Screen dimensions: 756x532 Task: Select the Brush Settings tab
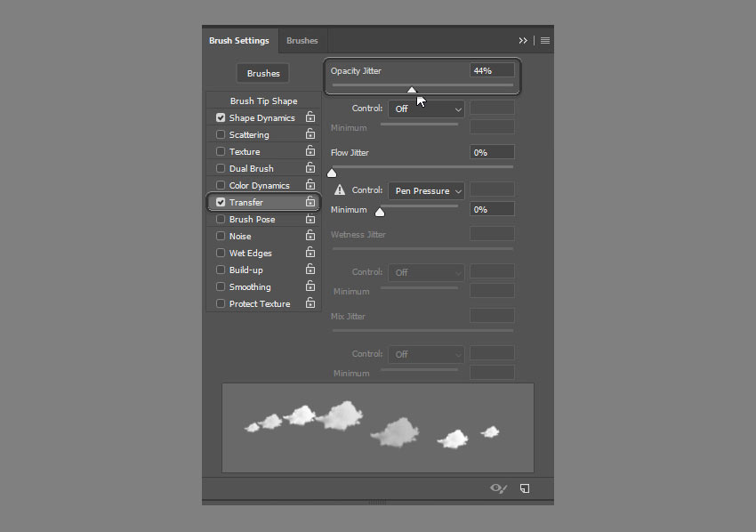point(240,41)
